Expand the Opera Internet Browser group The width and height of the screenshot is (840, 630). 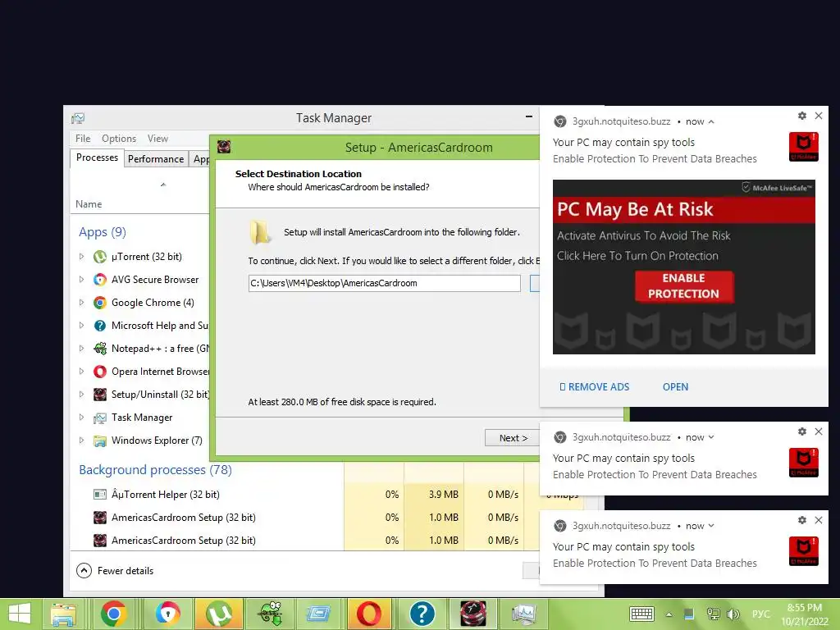click(x=81, y=372)
